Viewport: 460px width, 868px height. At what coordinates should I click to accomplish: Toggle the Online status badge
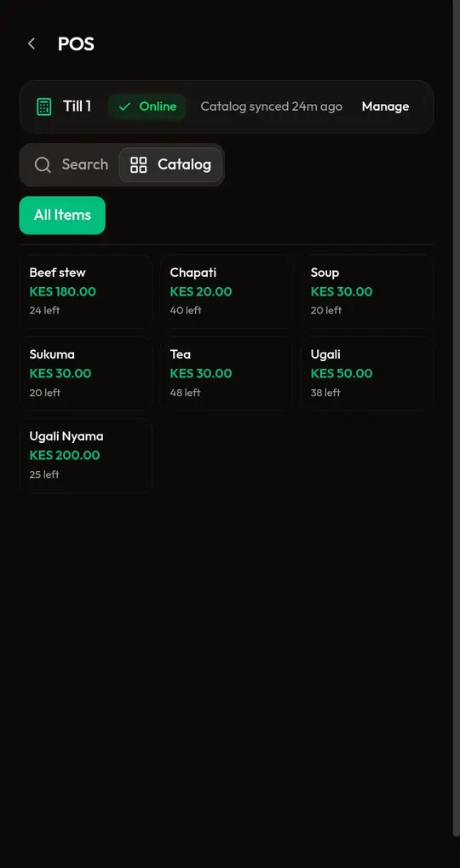pos(147,106)
